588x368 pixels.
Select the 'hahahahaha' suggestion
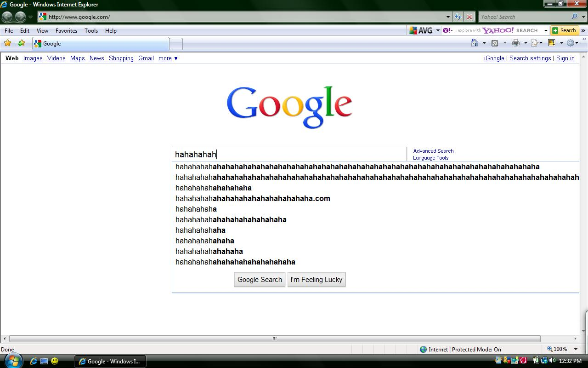pos(196,209)
